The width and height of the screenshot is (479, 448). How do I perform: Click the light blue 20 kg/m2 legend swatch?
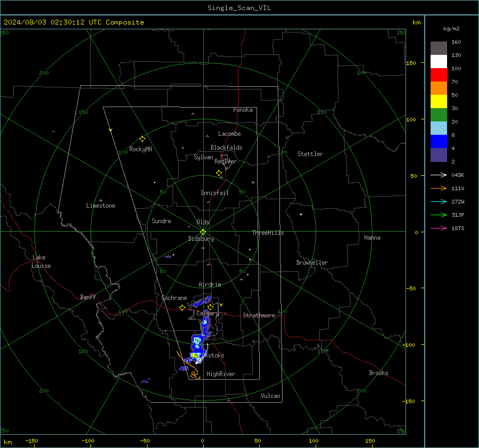point(439,128)
